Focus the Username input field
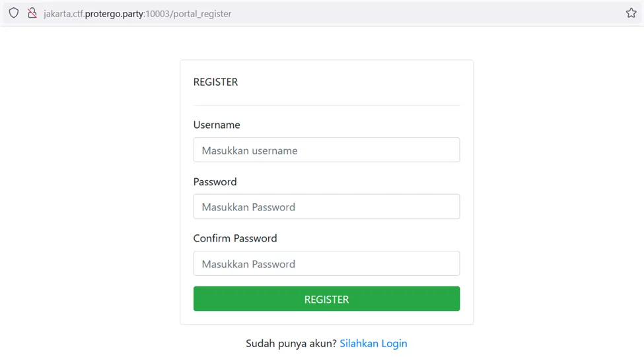The image size is (644, 357). tap(326, 150)
